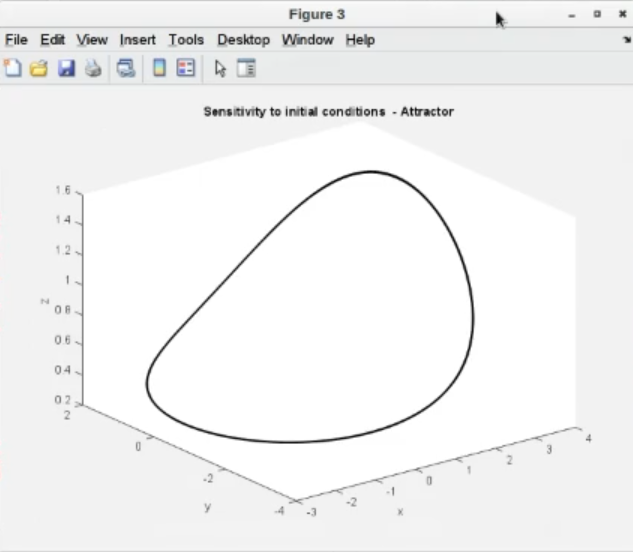Open the Window menu
This screenshot has height=552, width=633.
coord(309,40)
